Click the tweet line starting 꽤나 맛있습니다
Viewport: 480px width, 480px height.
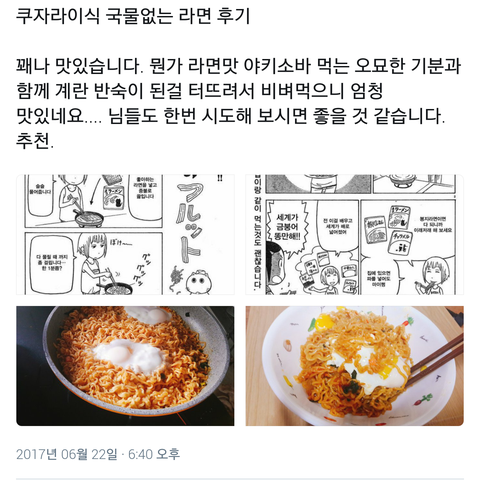[238, 66]
